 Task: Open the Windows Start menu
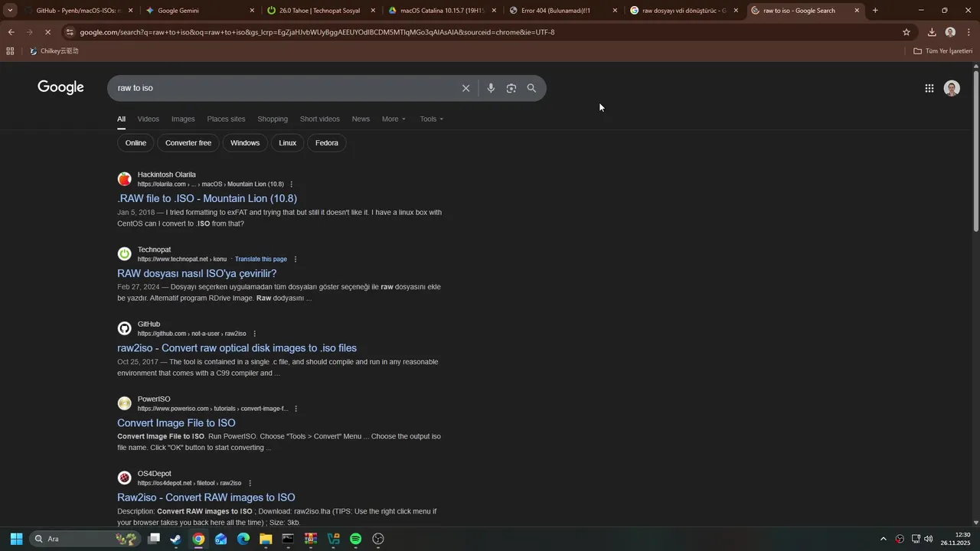16,539
